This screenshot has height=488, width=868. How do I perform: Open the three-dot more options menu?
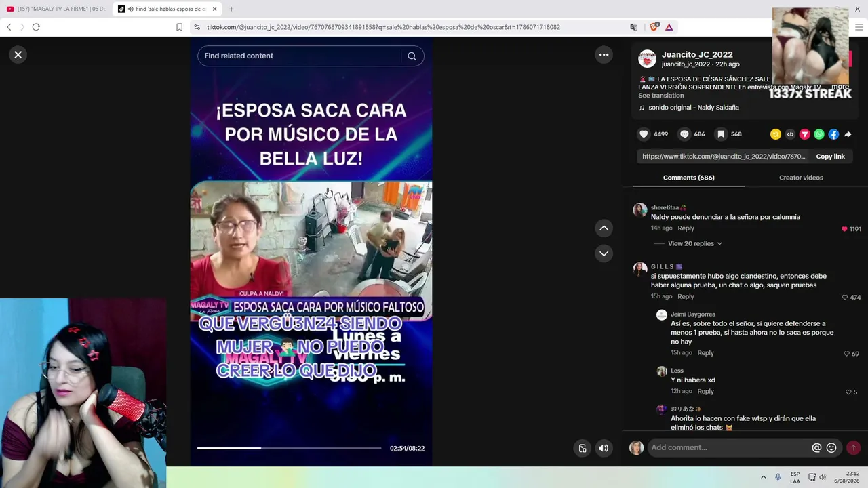click(604, 55)
